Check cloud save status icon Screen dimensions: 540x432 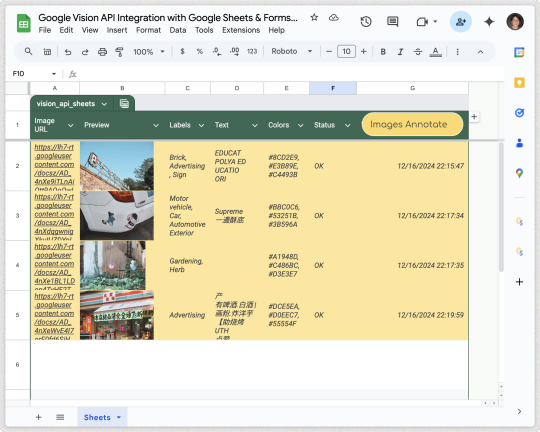point(333,18)
